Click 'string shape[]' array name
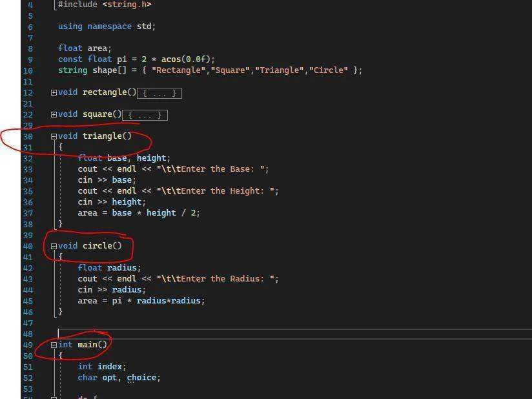This screenshot has height=399, width=532. click(x=109, y=70)
